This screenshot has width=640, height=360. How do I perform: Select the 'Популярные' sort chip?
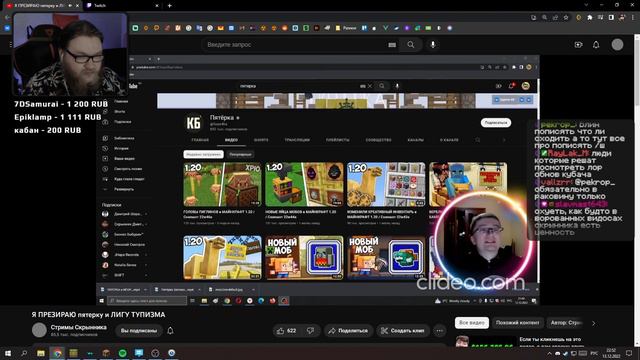point(240,154)
